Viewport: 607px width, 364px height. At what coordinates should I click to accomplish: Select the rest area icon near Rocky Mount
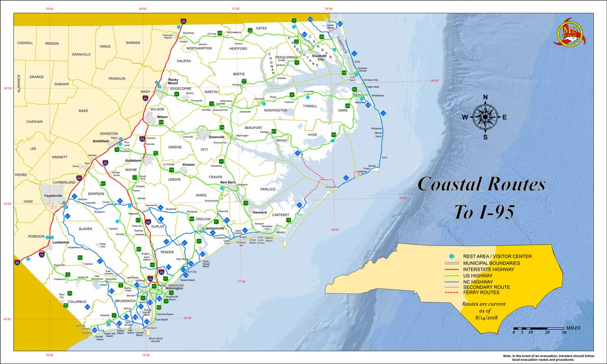156,82
